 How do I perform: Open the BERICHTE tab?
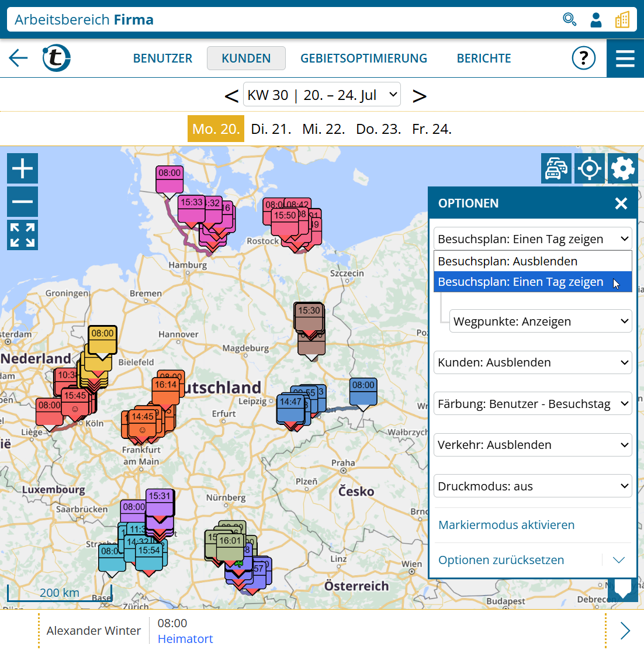[484, 58]
